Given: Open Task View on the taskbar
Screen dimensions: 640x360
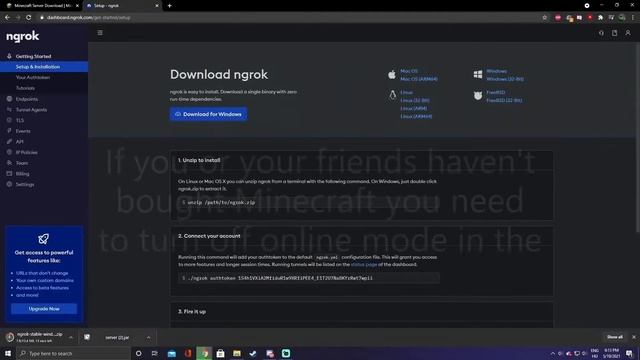Looking at the screenshot, I should [155, 353].
